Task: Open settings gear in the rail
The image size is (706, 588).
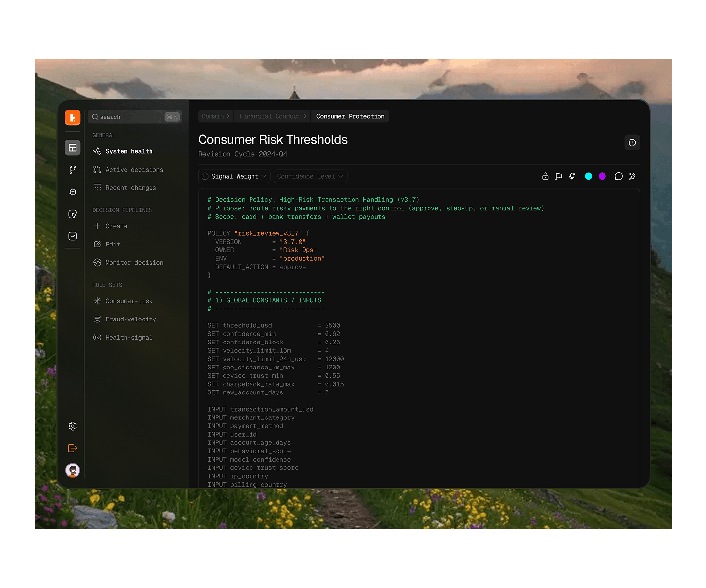Action: [73, 426]
